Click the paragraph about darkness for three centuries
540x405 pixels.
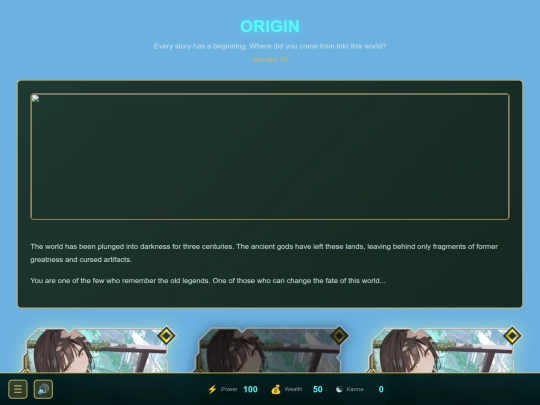264,253
